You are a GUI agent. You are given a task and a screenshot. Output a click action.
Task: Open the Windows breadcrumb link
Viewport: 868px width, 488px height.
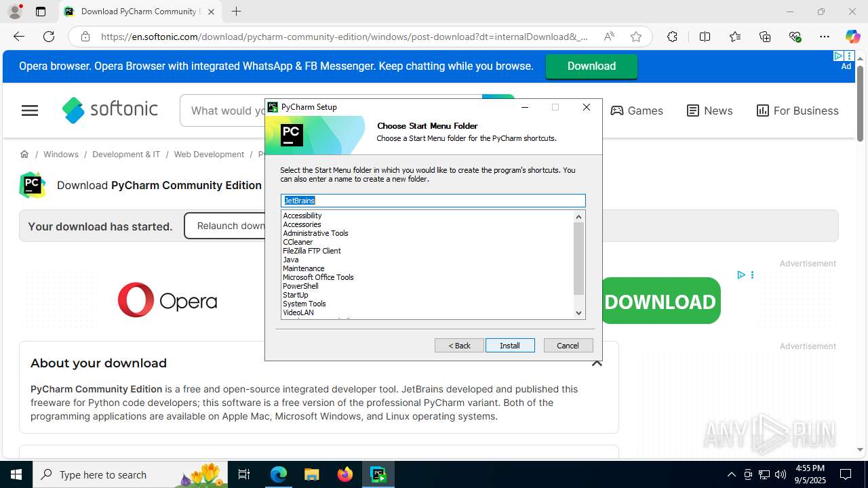(61, 154)
